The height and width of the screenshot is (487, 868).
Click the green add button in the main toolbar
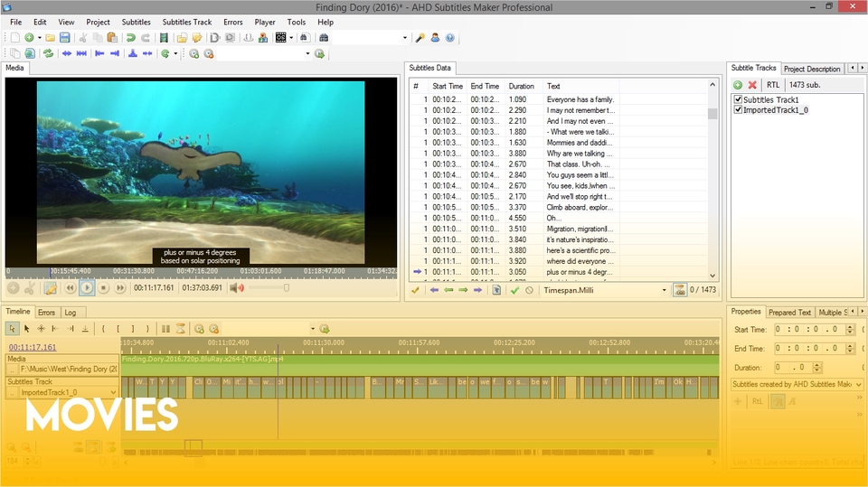pos(29,38)
